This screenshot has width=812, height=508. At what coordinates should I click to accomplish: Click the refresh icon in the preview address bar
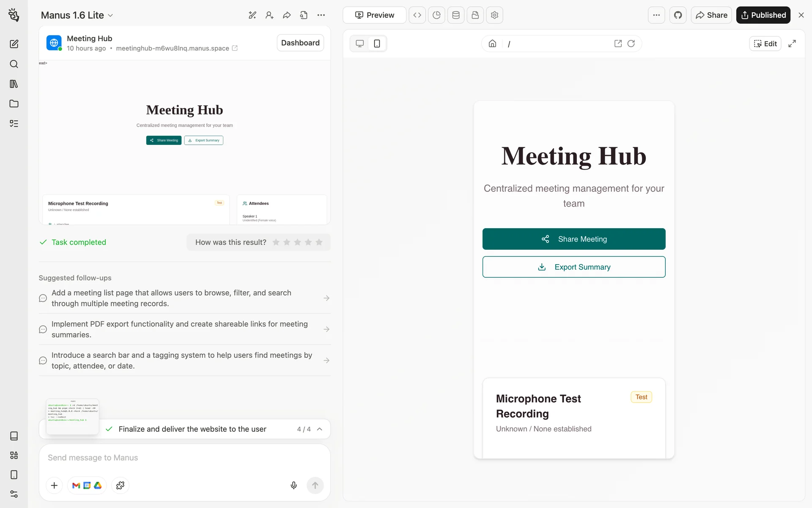tap(631, 44)
